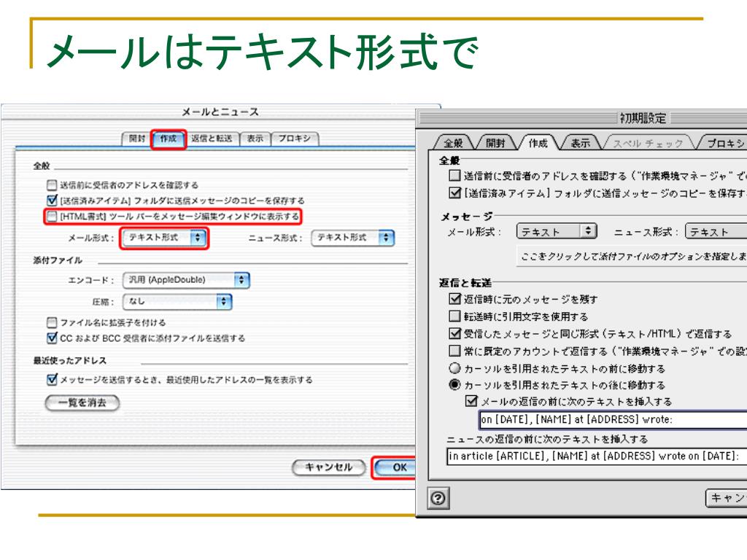Open the エンコード AppleDouble dropdown
The width and height of the screenshot is (747, 560).
click(186, 280)
